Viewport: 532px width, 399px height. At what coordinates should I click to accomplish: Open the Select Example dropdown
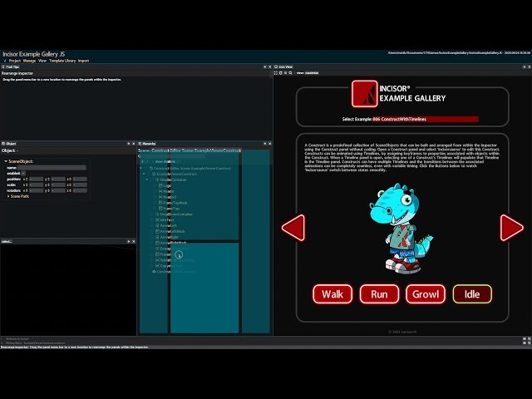click(x=426, y=119)
